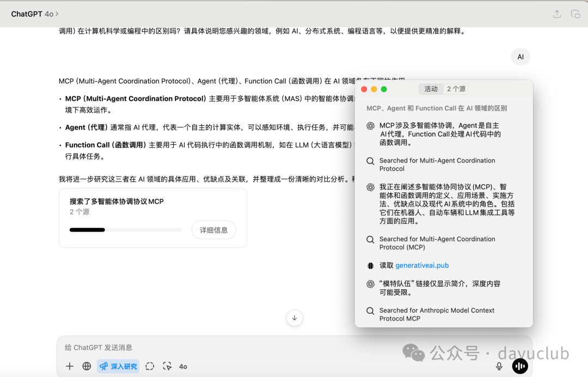This screenshot has width=588, height=377.
Task: Click the scroll-to-bottom arrow button
Action: pos(294,318)
